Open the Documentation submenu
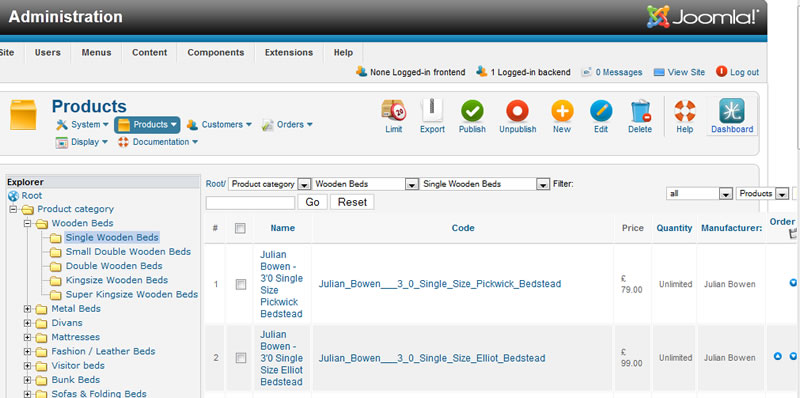The image size is (800, 398). [158, 142]
